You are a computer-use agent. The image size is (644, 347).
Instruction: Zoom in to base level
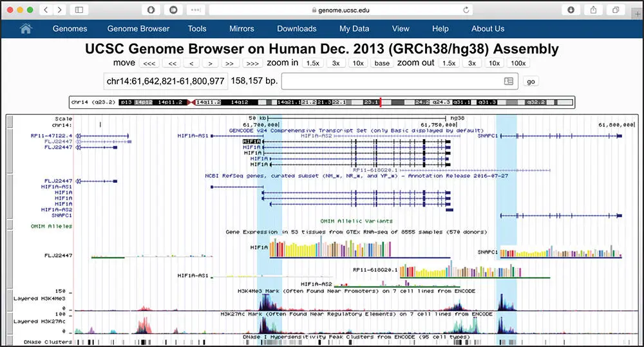tap(382, 63)
